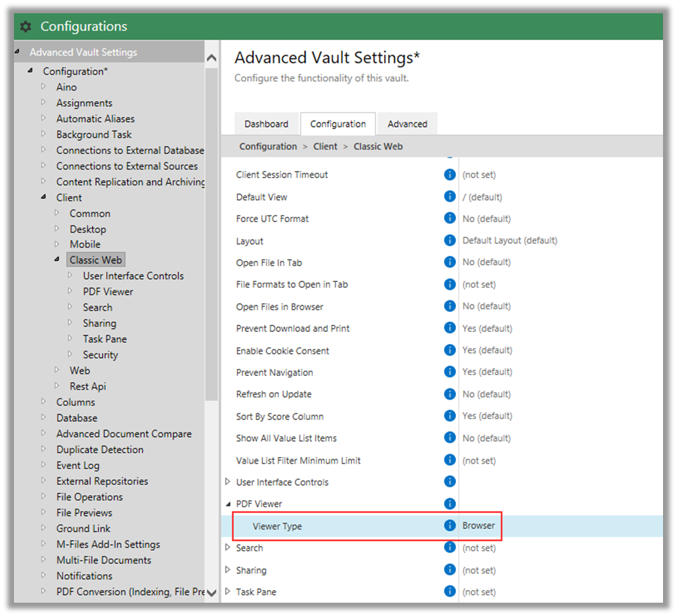Show info for Open Files in Browser
677x616 pixels.
[x=449, y=306]
